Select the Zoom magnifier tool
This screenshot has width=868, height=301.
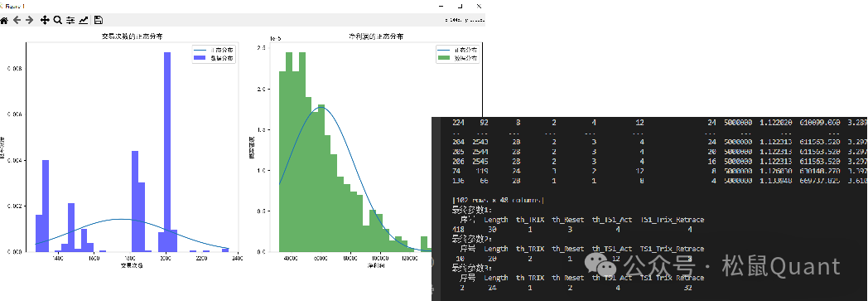[58, 21]
